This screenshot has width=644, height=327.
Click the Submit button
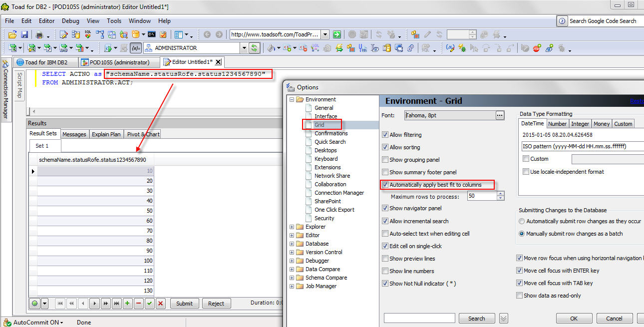tap(184, 304)
